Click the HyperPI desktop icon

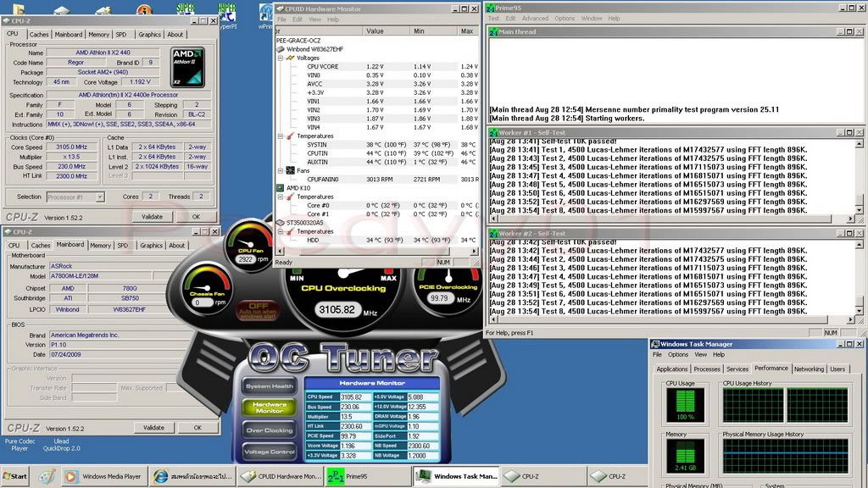pyautogui.click(x=227, y=16)
